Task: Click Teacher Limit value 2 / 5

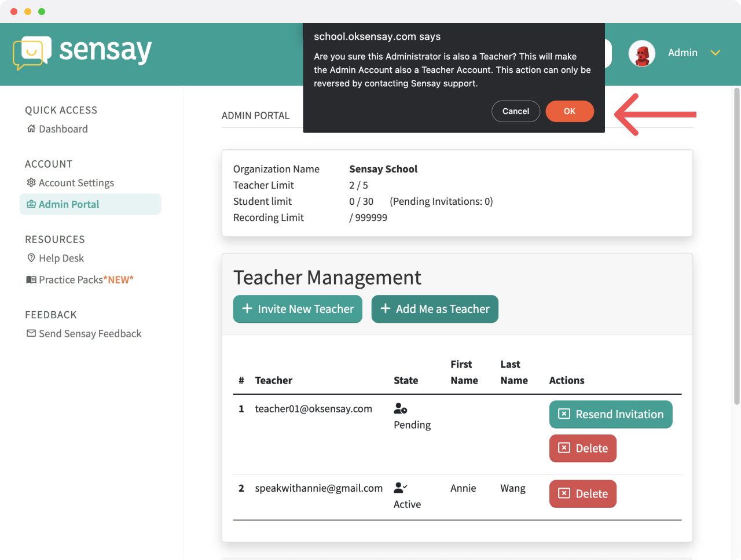Action: coord(358,185)
